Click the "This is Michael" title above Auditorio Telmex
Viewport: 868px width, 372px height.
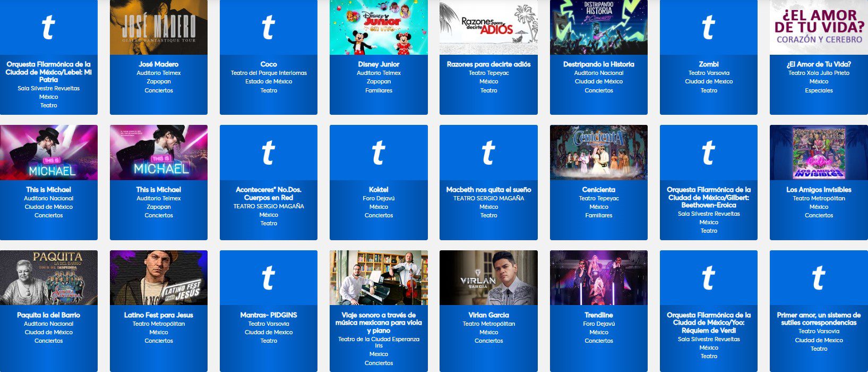pos(159,190)
